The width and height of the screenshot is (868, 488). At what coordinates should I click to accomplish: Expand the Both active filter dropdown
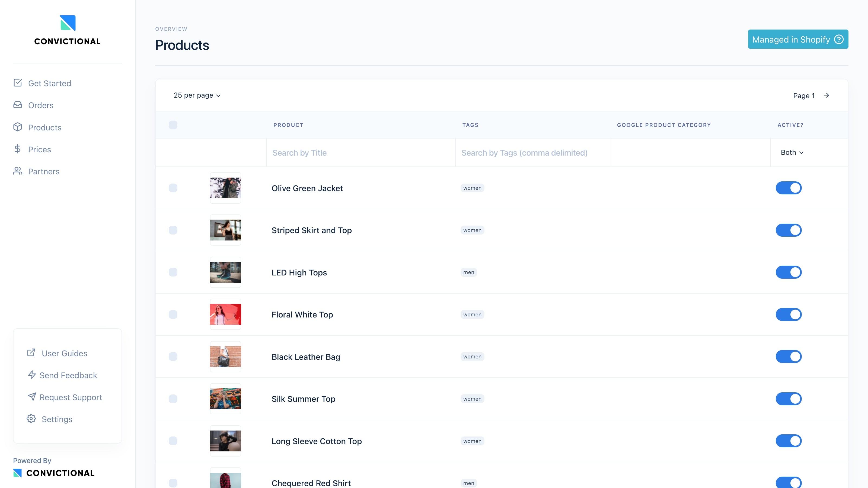pos(792,153)
